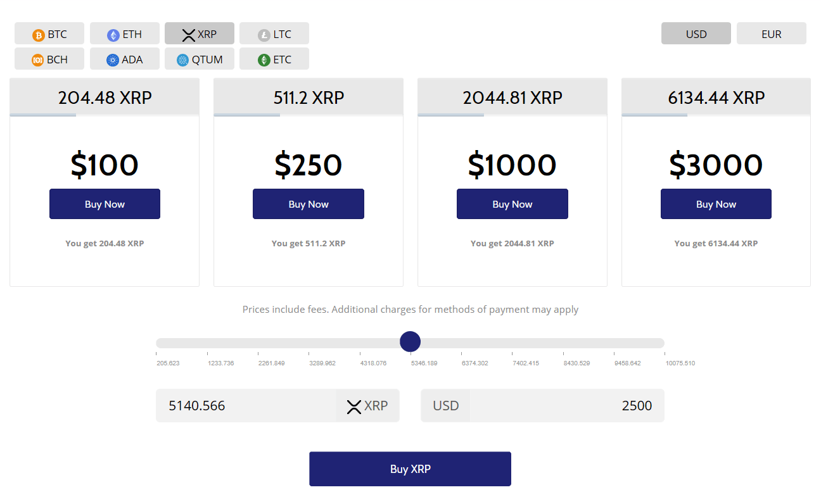Click slider track near 8430.529 mark

click(563, 343)
